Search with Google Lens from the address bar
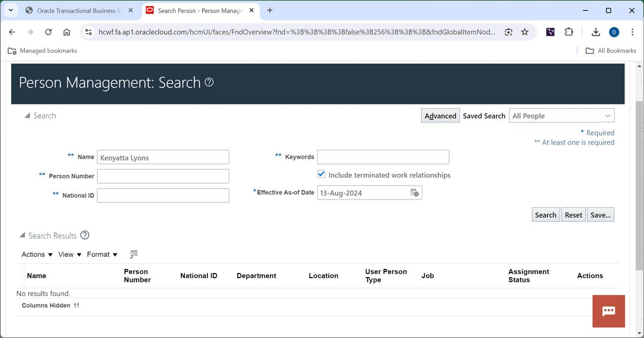Screen dimensions: 644x338 click(508, 31)
